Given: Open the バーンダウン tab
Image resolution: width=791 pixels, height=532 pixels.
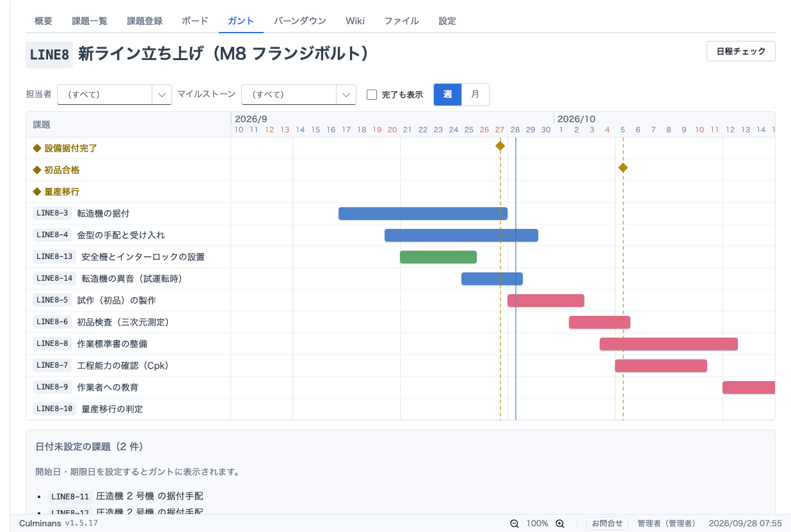Looking at the screenshot, I should 300,20.
